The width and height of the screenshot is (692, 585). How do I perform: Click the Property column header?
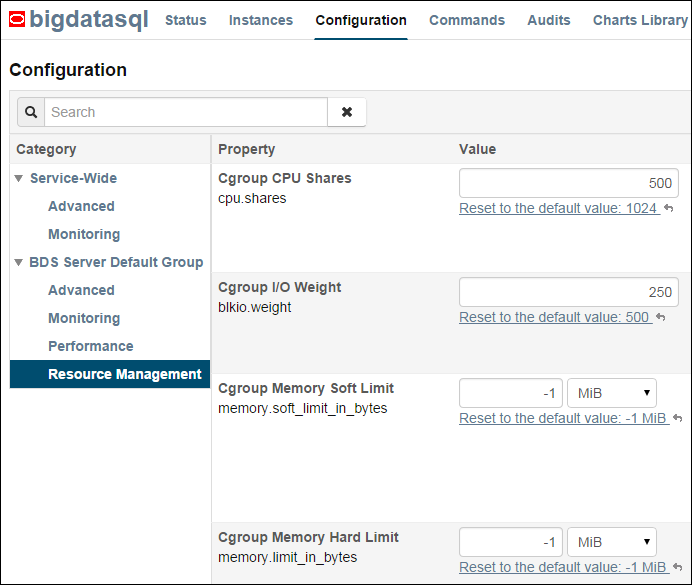246,149
